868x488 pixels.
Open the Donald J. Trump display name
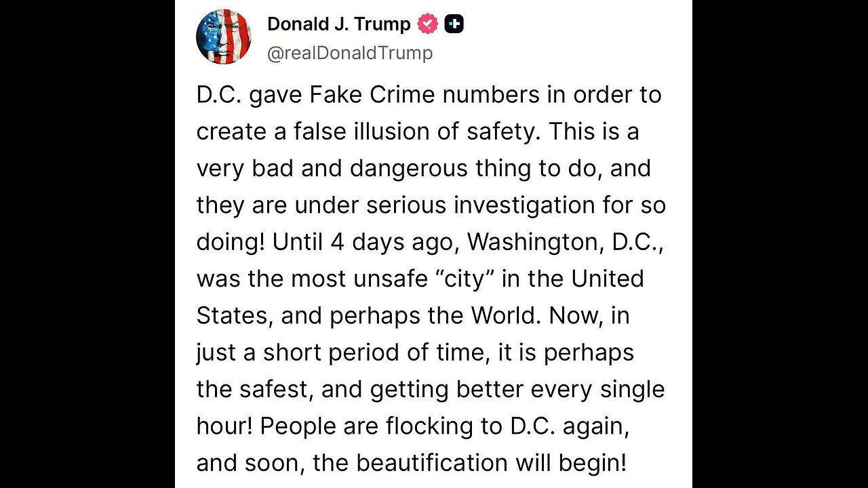338,24
